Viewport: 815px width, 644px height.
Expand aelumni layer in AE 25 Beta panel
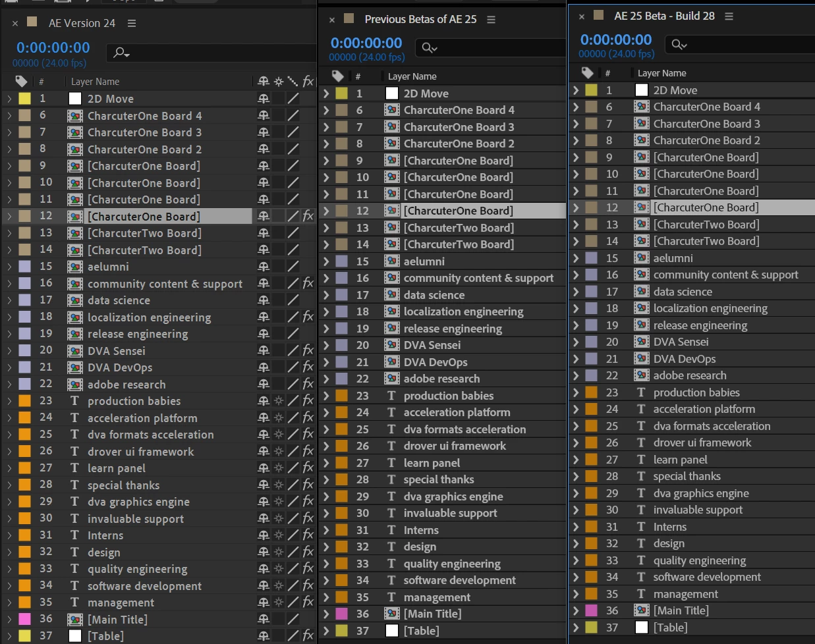[x=575, y=257]
